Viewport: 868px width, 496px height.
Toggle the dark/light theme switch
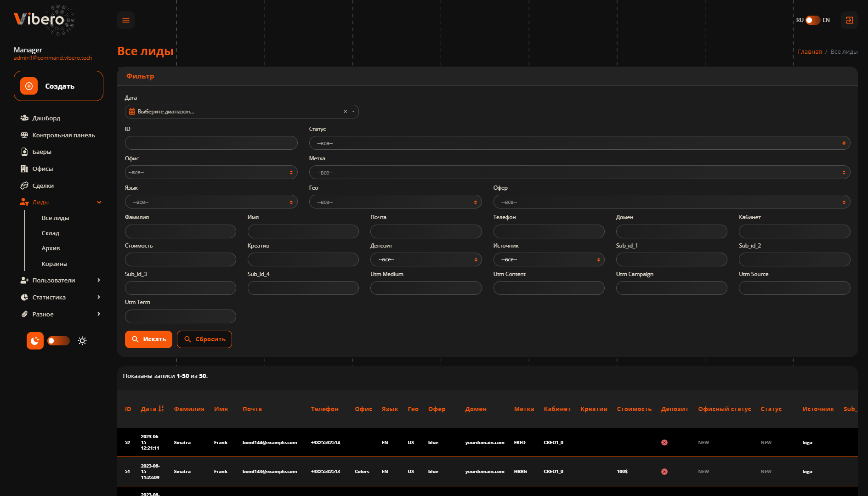click(58, 341)
